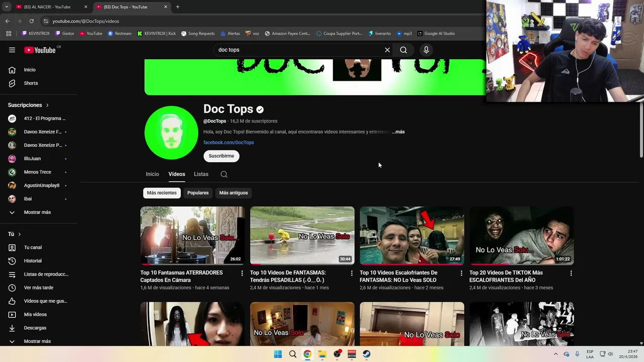This screenshot has height=362, width=644.
Task: Open Windows taskbar search
Action: point(292,354)
